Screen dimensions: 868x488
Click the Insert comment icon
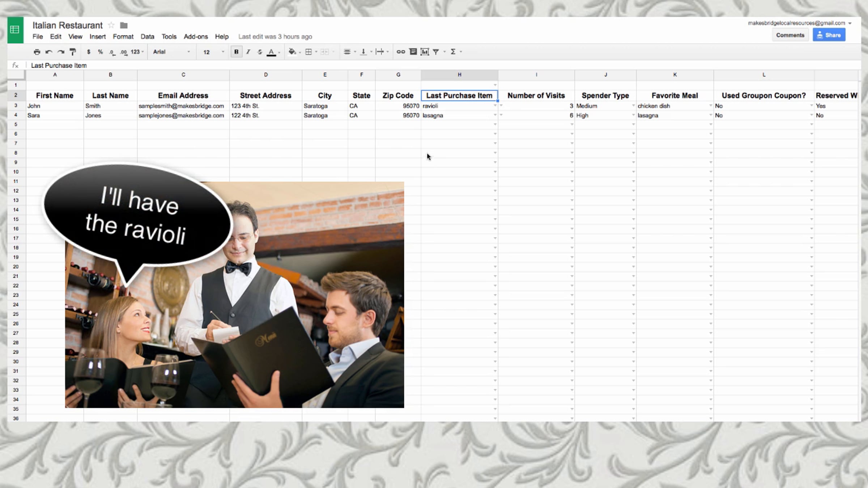413,52
